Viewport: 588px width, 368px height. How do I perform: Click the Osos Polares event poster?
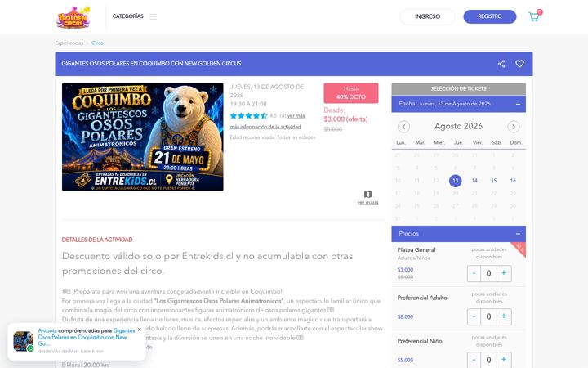(142, 137)
